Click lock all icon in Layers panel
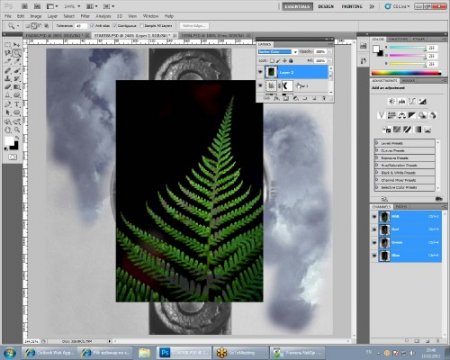The width and height of the screenshot is (450, 360). click(291, 61)
